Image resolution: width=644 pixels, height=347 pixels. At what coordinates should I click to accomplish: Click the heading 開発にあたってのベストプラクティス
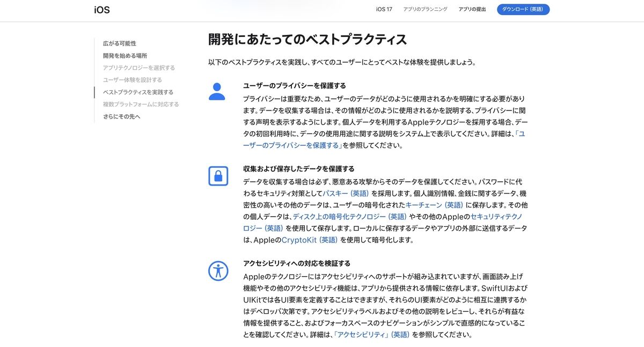pos(308,40)
